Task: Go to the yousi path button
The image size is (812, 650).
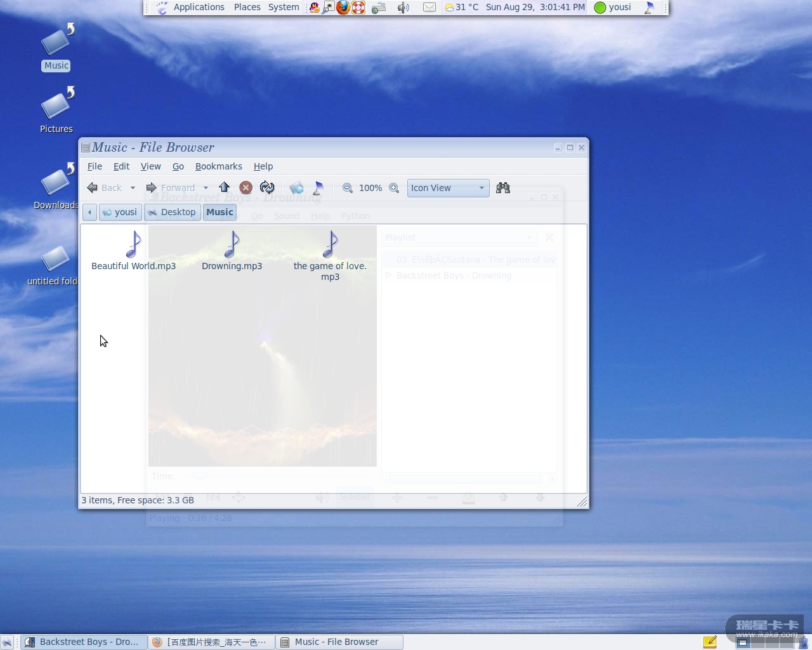Action: [x=120, y=212]
